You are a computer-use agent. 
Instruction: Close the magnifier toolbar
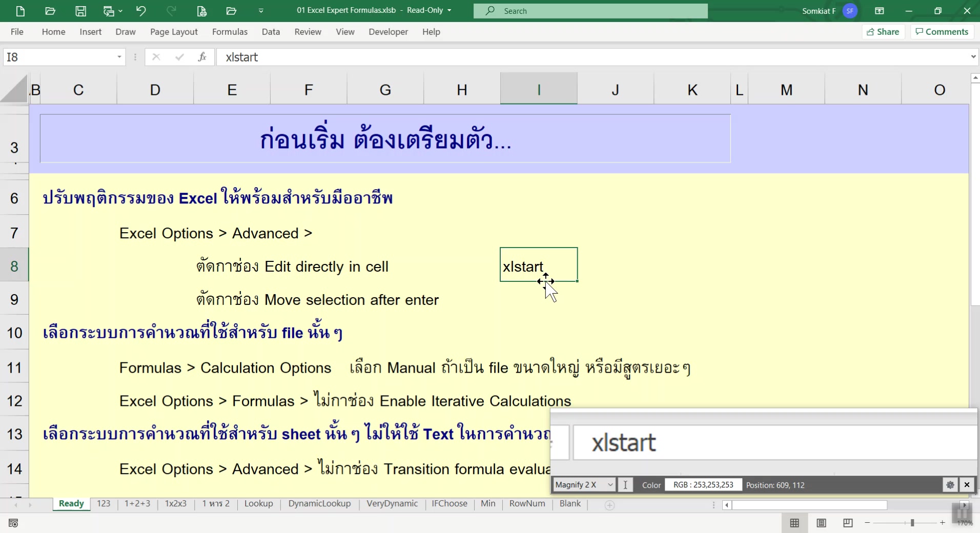(967, 485)
